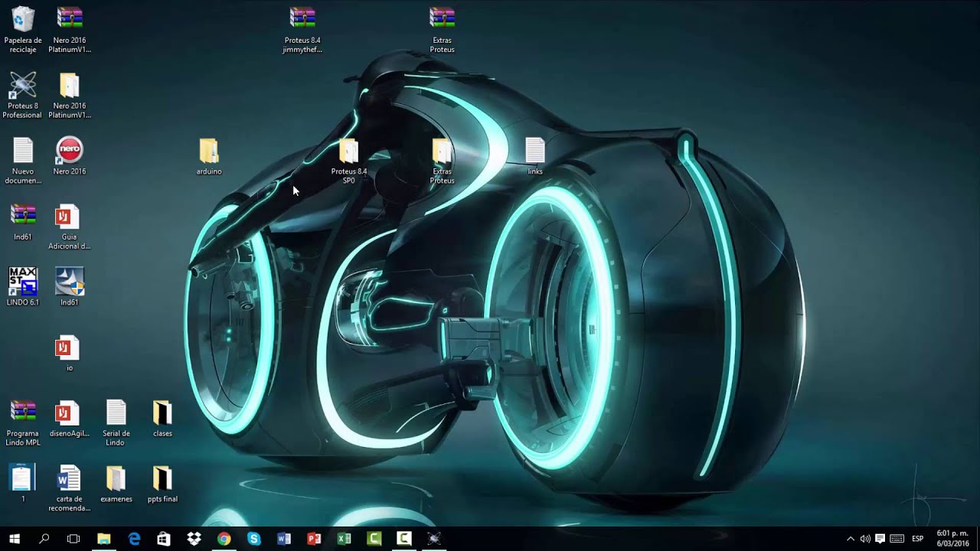Viewport: 980px width, 551px height.
Task: Open Skype from the taskbar
Action: [254, 539]
